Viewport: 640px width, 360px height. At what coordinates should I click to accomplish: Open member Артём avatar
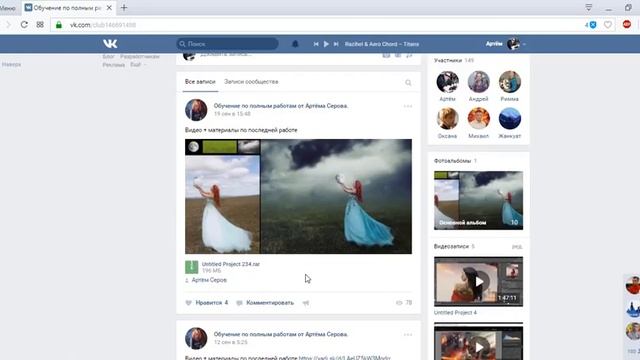[x=447, y=82]
